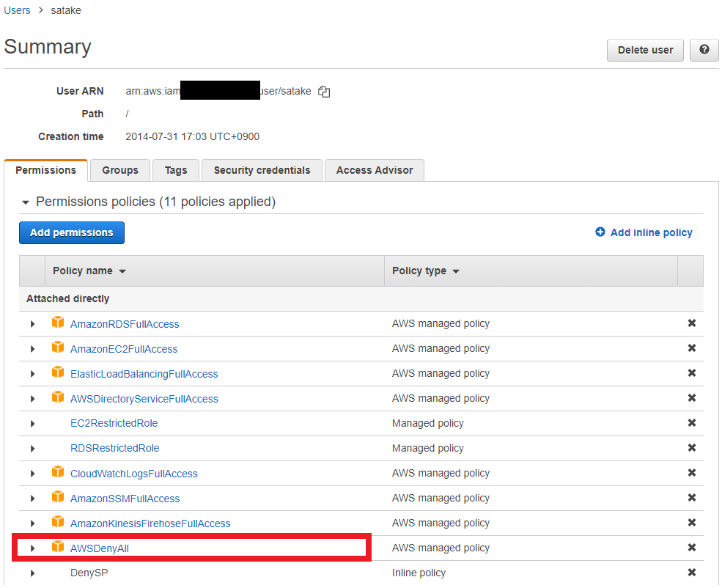Click the orange box icon beside AWSDirectoryServiceFullAccess
This screenshot has height=588, width=722.
58,397
